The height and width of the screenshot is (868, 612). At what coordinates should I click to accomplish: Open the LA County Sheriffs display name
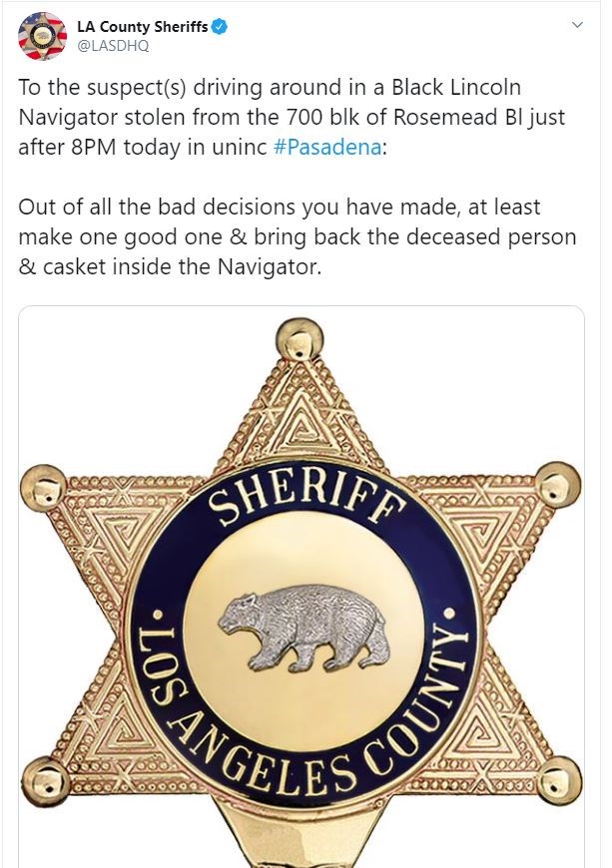coord(143,26)
